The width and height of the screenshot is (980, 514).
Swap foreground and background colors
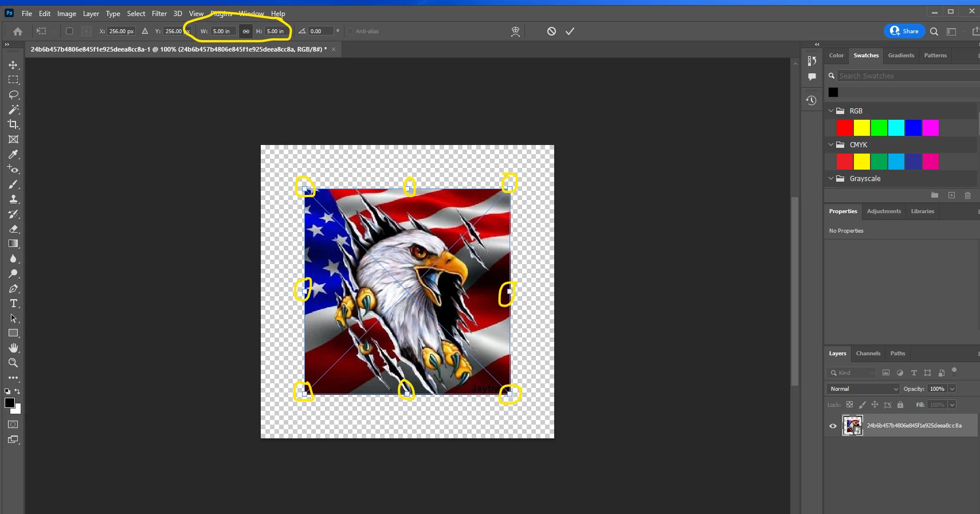tap(17, 391)
